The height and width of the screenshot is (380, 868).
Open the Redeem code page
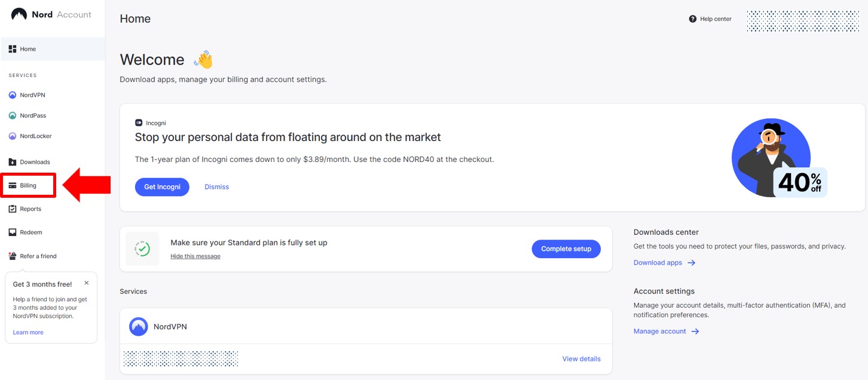[x=30, y=232]
